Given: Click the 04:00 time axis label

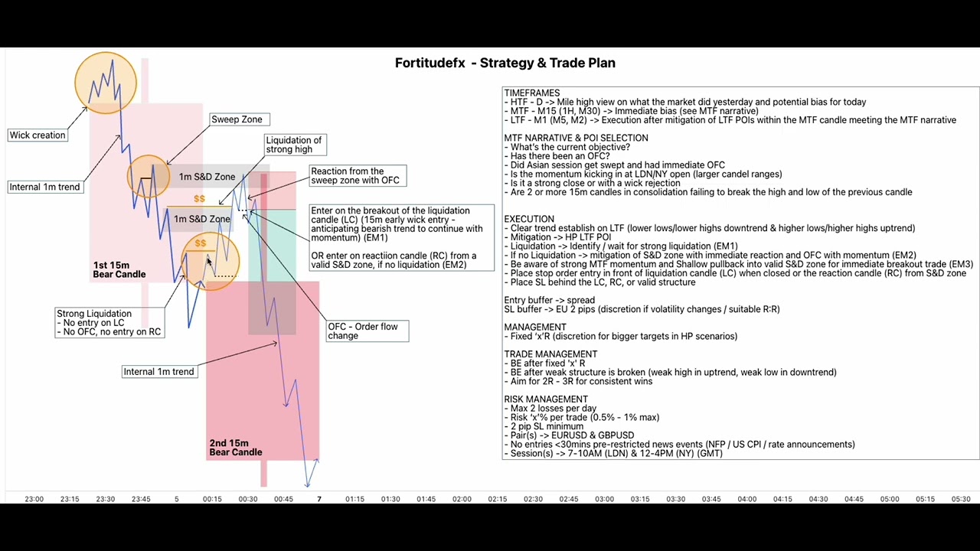Looking at the screenshot, I should [x=746, y=499].
